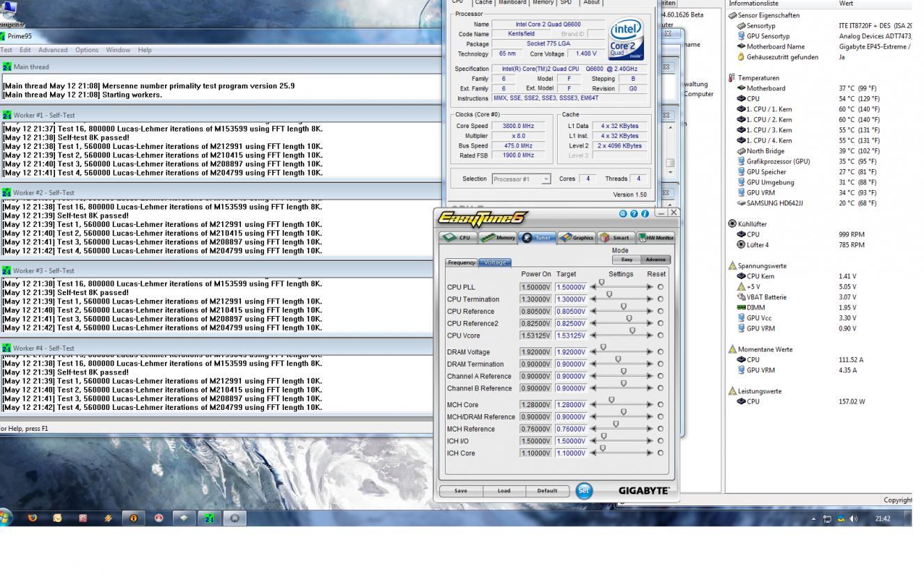
Task: Click the Worker #3 window icon
Action: click(x=7, y=270)
